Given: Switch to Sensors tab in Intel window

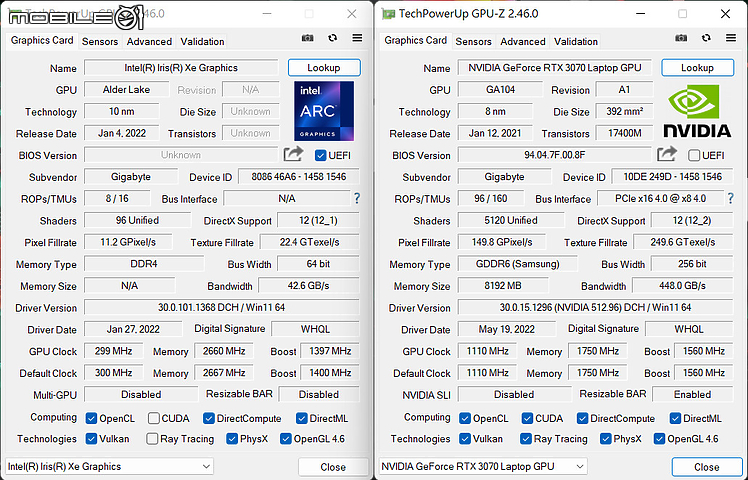Looking at the screenshot, I should tap(100, 42).
